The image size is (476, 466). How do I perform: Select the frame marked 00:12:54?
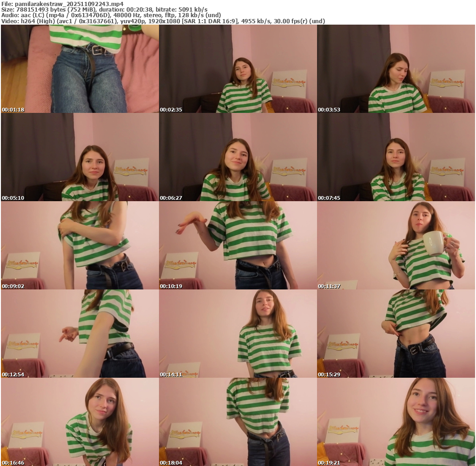[79, 334]
